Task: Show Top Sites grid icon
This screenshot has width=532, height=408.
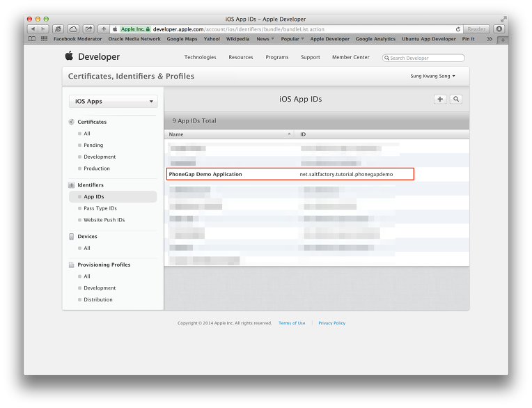Action: tap(44, 39)
